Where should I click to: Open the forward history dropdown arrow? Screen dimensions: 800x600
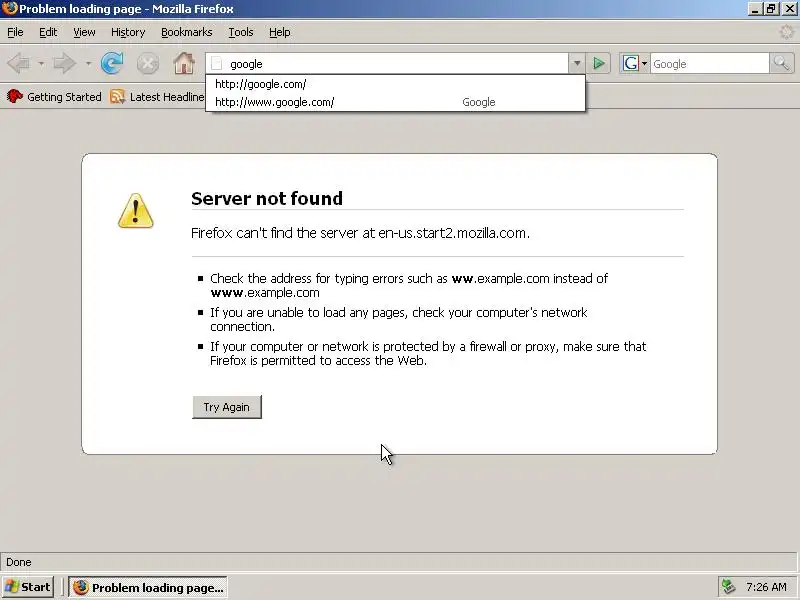tap(88, 64)
